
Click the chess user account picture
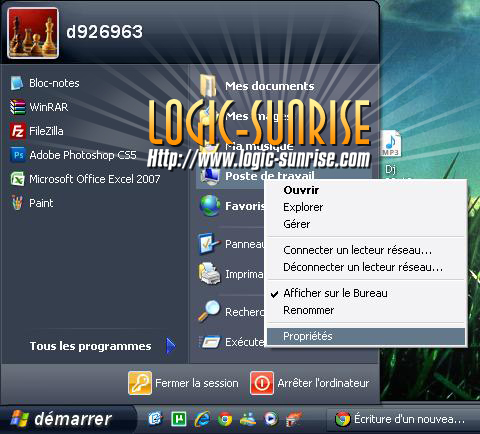pyautogui.click(x=33, y=33)
